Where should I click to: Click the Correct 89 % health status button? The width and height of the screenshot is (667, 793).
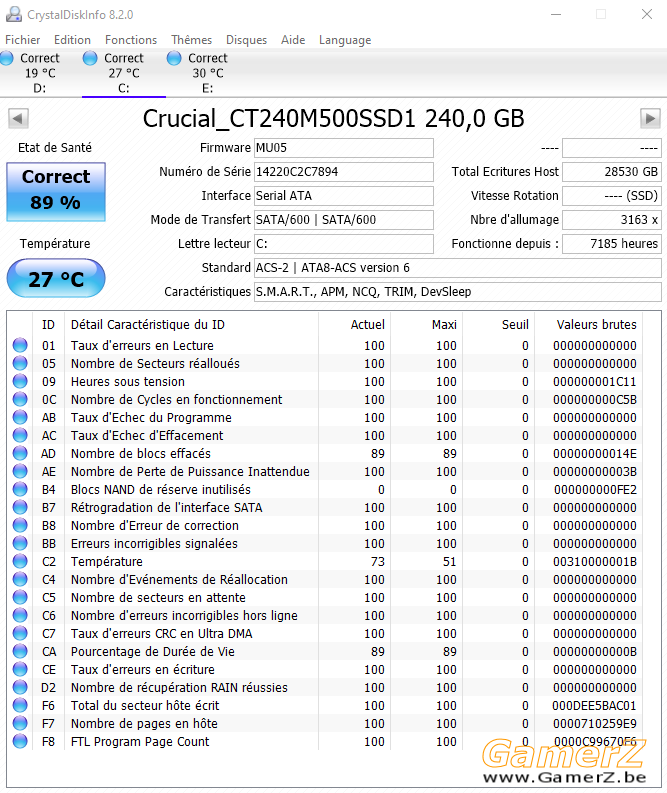[x=56, y=192]
